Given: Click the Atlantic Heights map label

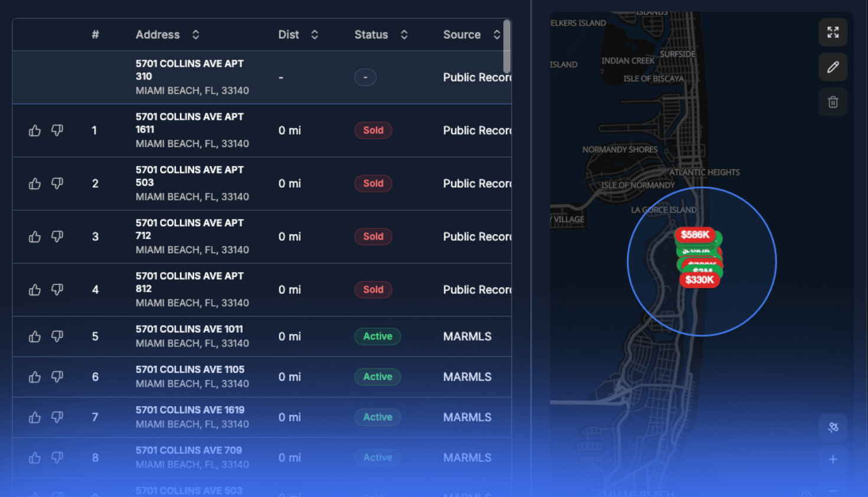Looking at the screenshot, I should click(x=704, y=172).
